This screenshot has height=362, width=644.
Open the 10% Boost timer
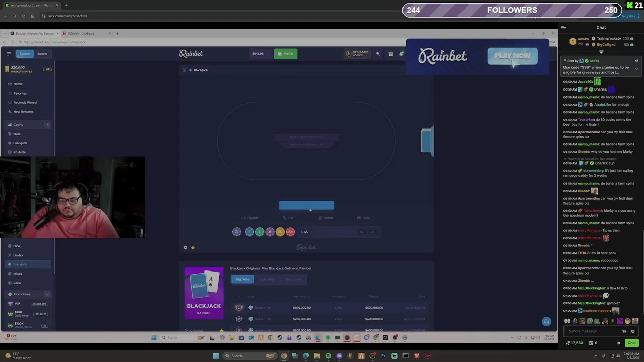coord(357,54)
